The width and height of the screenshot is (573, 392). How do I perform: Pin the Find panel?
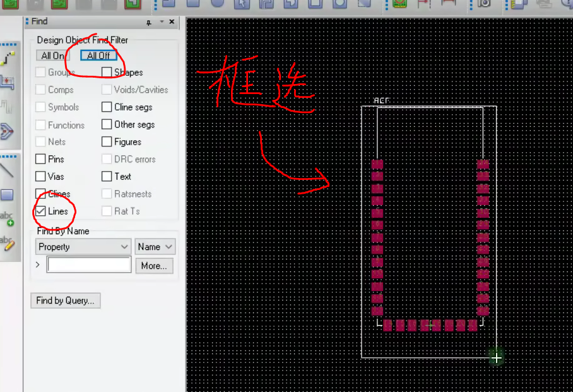coord(149,23)
